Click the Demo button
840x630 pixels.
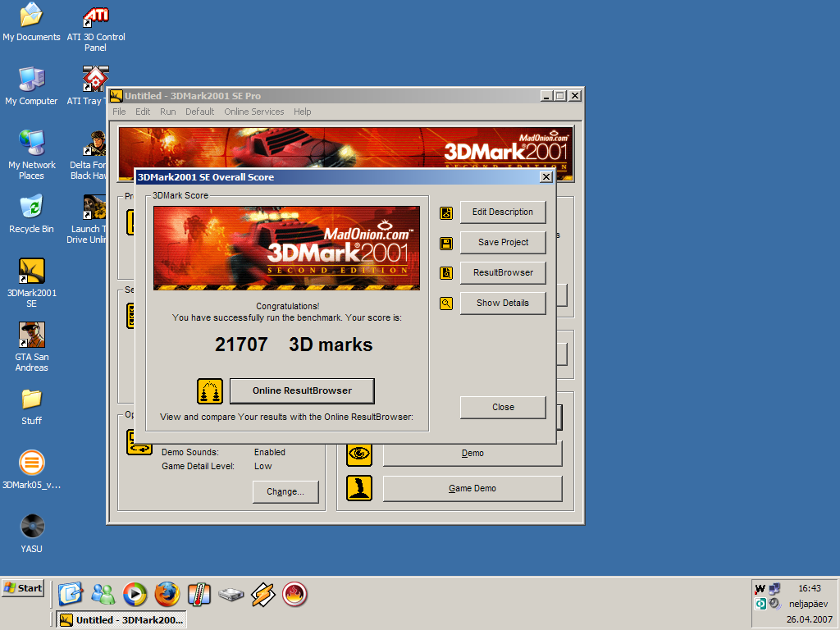(x=472, y=453)
